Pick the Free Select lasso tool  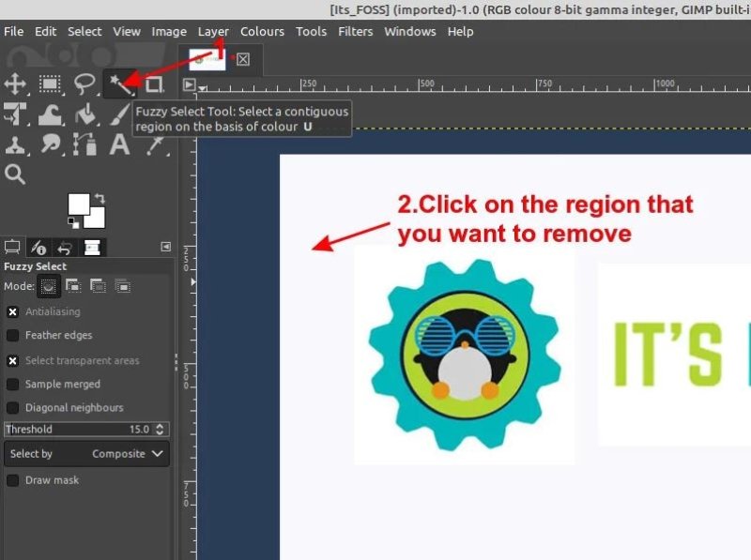click(x=84, y=84)
